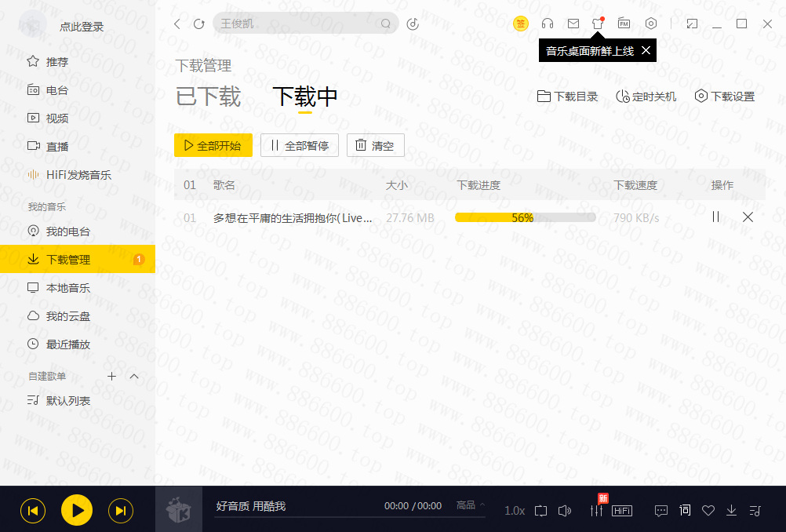This screenshot has height=532, width=786.
Task: Click the playback progress bar
Action: (x=349, y=516)
